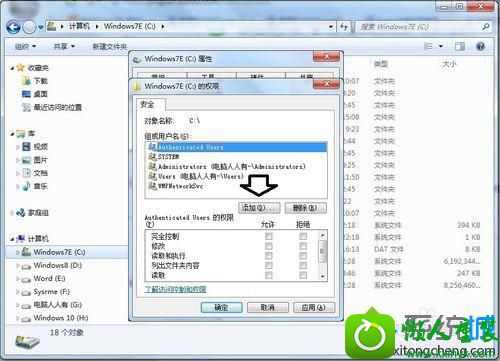
Task: Check Allow for 列出文件夹内容
Action: pyautogui.click(x=268, y=265)
